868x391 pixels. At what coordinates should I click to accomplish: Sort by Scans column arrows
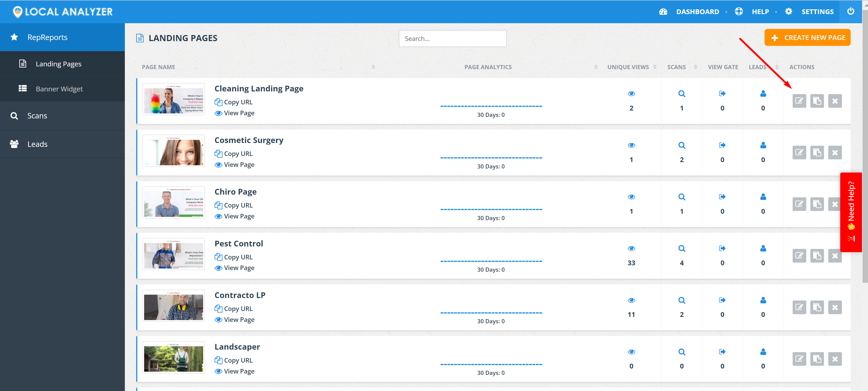[x=695, y=67]
